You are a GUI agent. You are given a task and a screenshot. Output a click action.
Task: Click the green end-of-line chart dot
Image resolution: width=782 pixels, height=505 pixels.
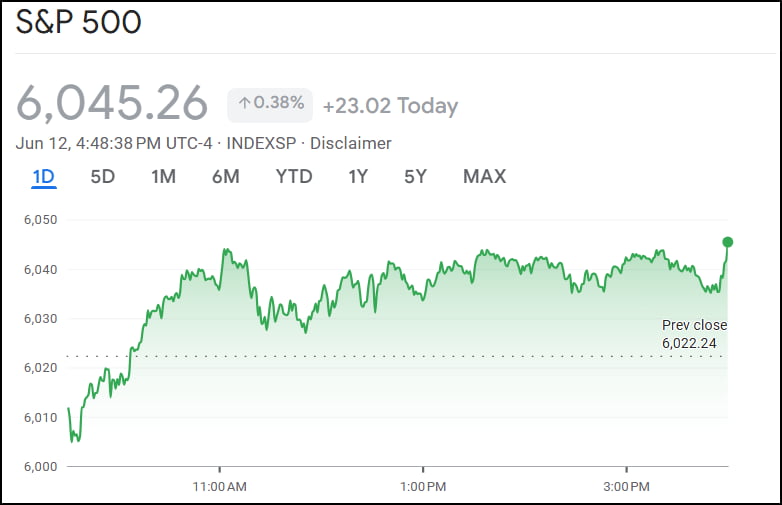(728, 242)
